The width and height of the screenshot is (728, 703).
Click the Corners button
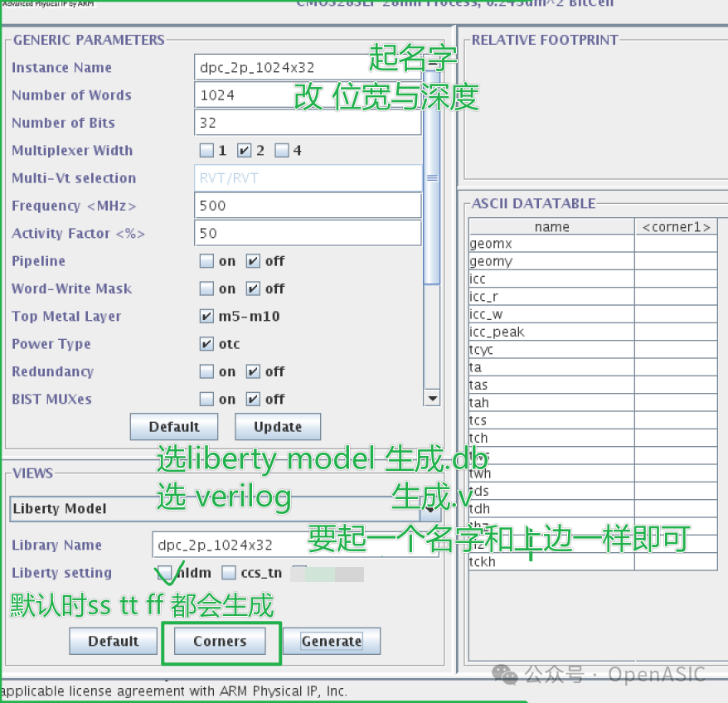point(220,641)
